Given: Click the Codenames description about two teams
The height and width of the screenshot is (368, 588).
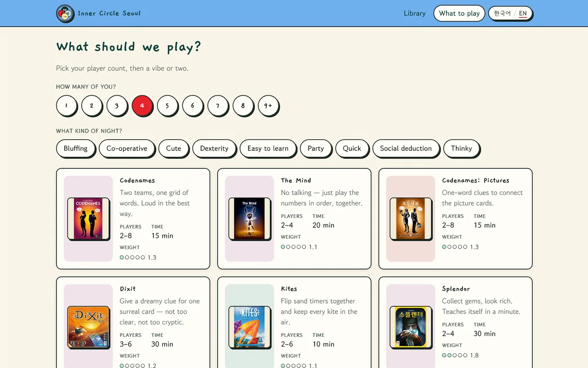Looking at the screenshot, I should pos(155,203).
